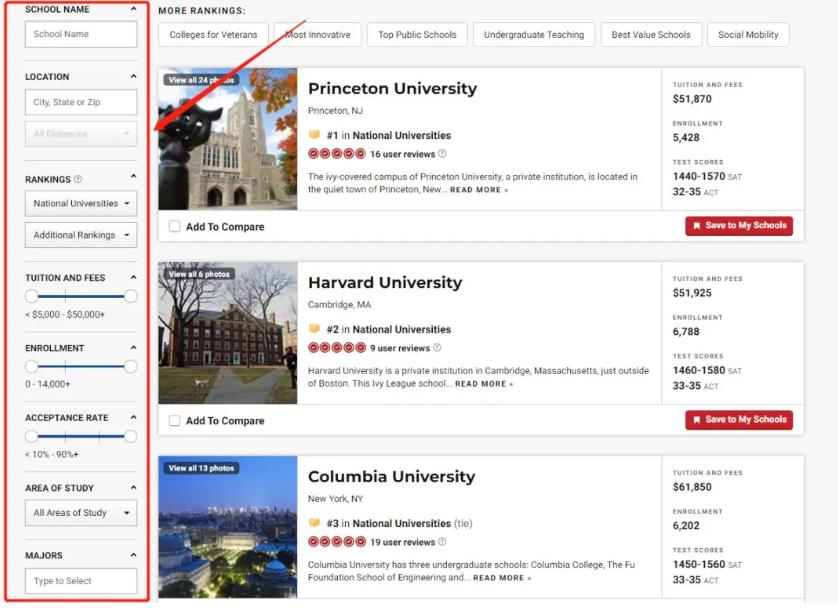The height and width of the screenshot is (608, 838).
Task: Focus the Majors Type to Select field
Action: (81, 581)
